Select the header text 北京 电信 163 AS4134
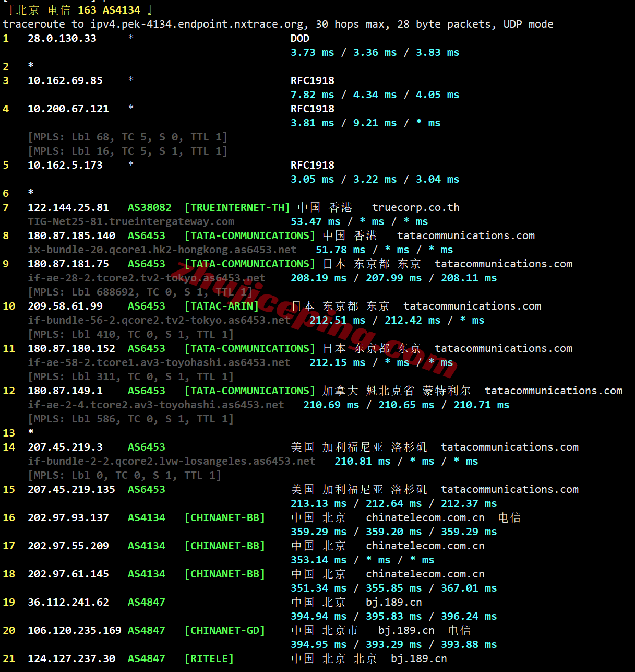 pos(78,10)
